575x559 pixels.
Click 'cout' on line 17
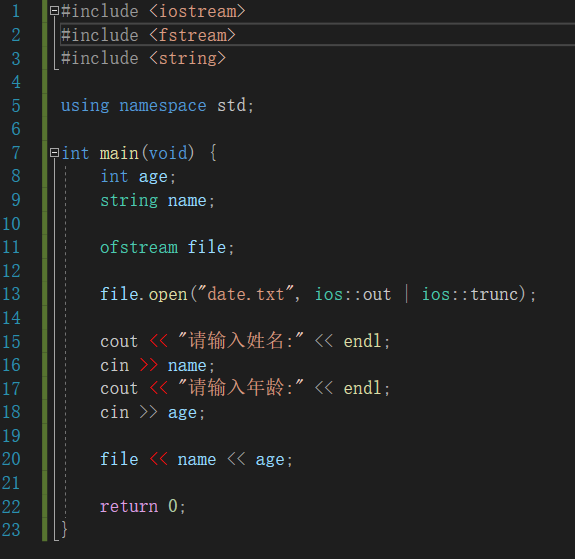coord(119,388)
